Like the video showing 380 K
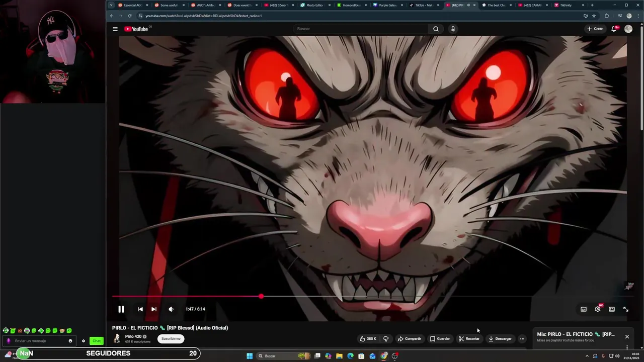The width and height of the screenshot is (644, 362). [368, 339]
